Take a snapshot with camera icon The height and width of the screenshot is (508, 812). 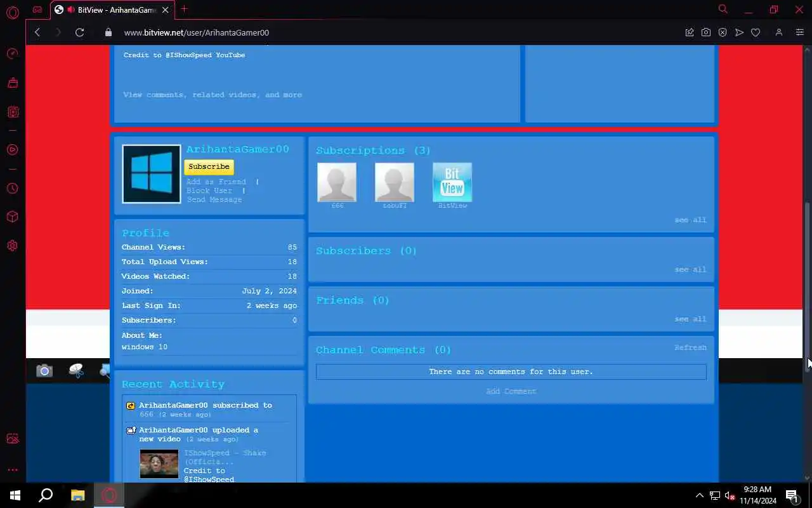pyautogui.click(x=706, y=32)
